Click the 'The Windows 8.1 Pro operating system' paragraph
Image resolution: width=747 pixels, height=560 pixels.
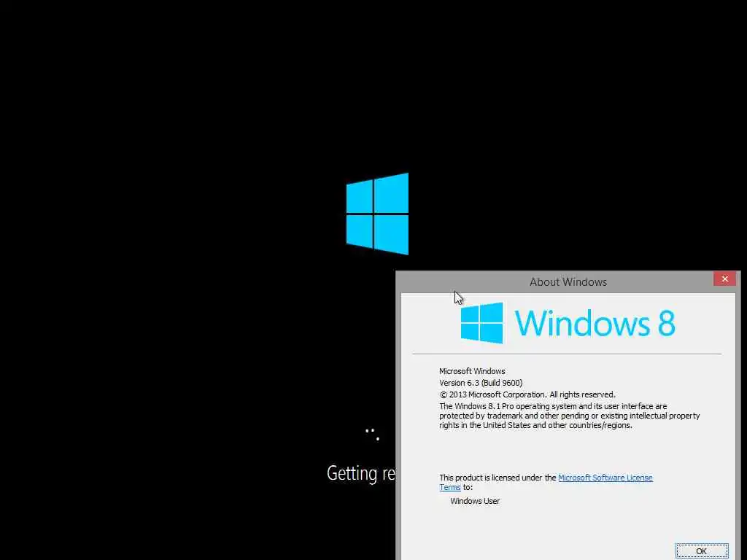point(569,416)
